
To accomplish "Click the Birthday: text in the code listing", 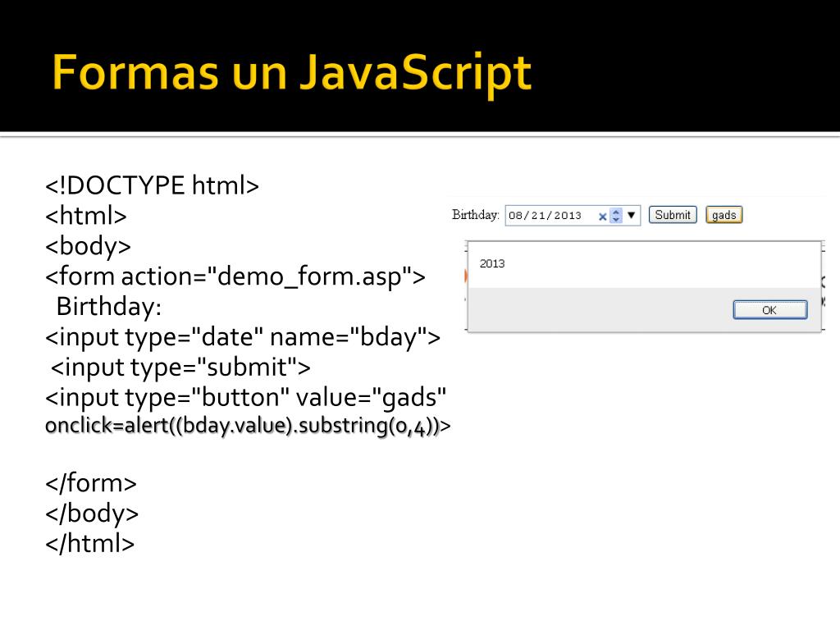I will (x=109, y=307).
